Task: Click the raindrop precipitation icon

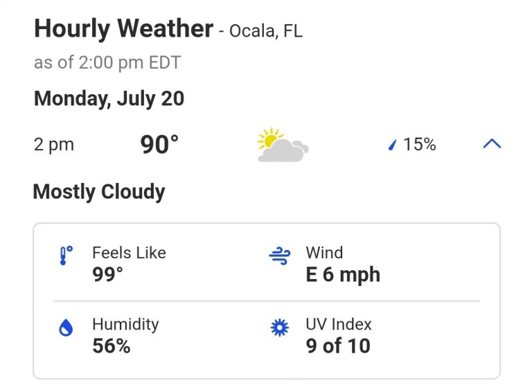Action: click(x=392, y=145)
